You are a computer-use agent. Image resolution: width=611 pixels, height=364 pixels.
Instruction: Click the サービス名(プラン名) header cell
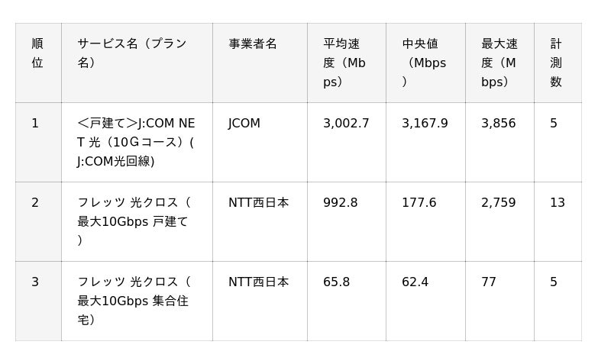pos(137,63)
